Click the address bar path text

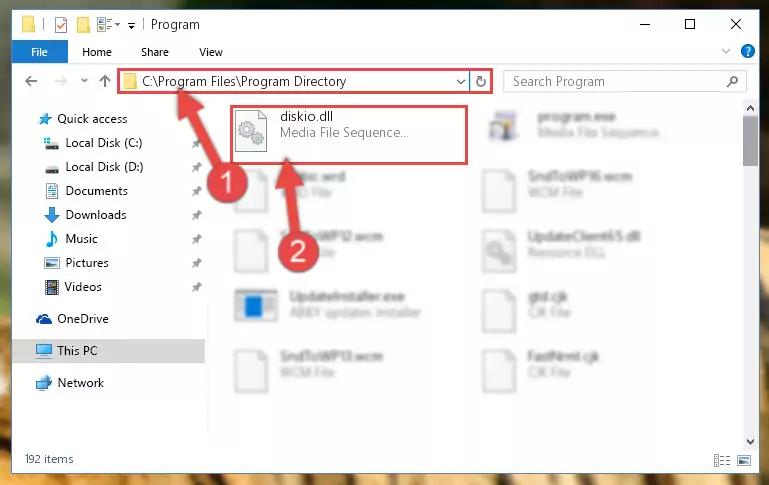244,81
